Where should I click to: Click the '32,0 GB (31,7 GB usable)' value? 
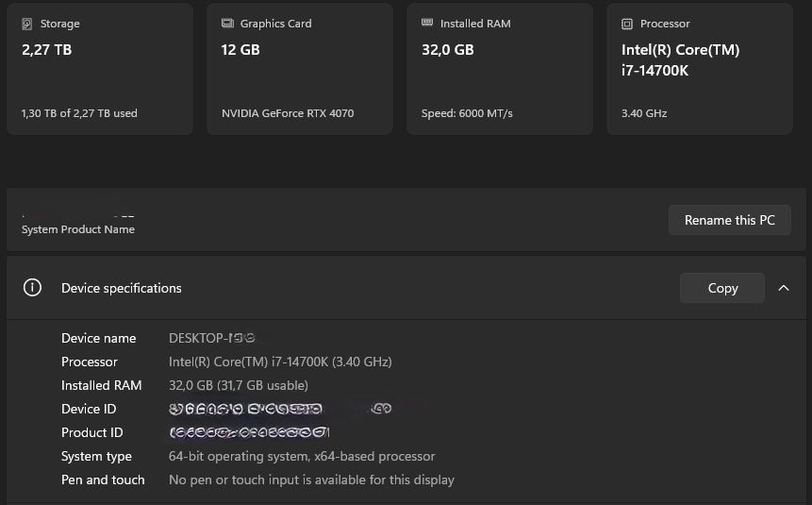tap(239, 385)
